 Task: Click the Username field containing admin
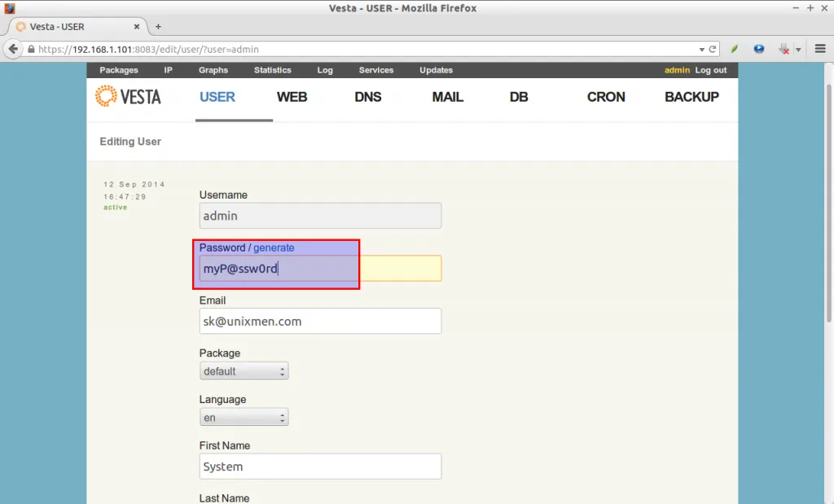(320, 216)
